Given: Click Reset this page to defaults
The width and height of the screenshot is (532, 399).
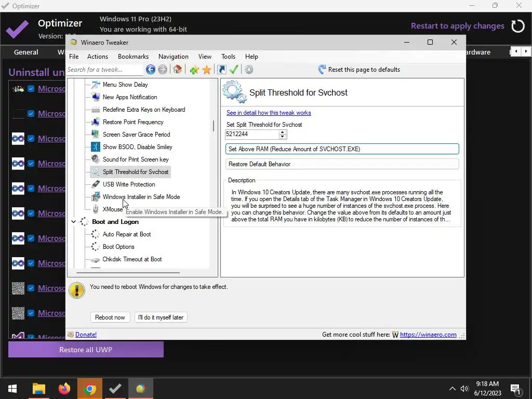Looking at the screenshot, I should [359, 70].
